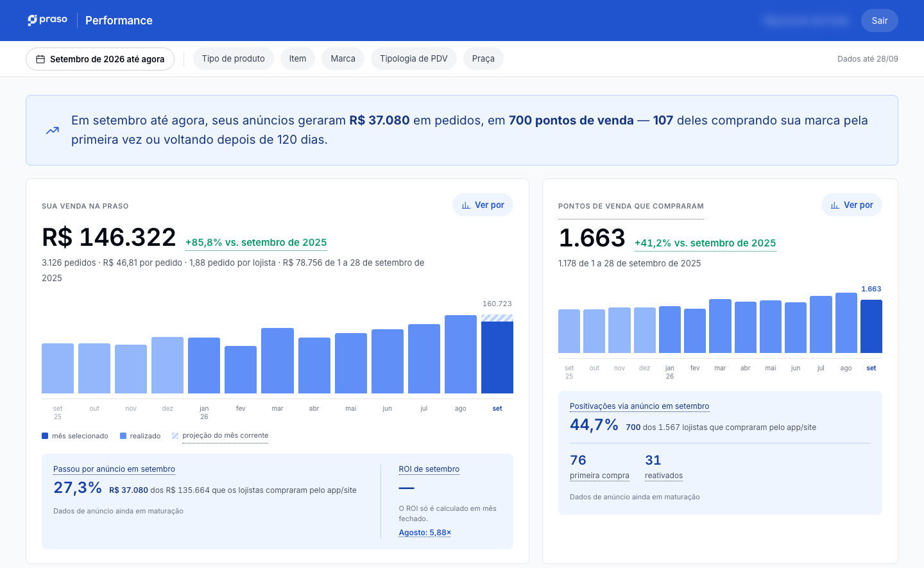The image size is (924, 568).
Task: Click chart icon in pontos de venda Ver por
Action: point(835,205)
